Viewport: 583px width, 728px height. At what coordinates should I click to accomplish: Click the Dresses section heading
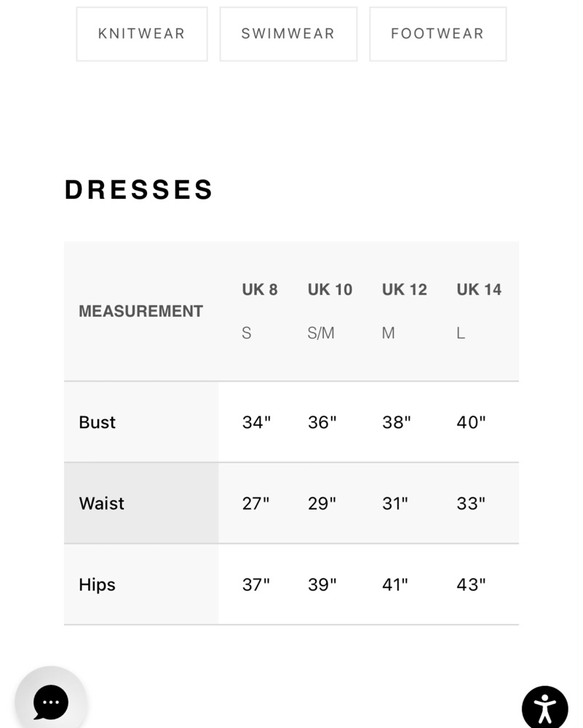pos(139,189)
